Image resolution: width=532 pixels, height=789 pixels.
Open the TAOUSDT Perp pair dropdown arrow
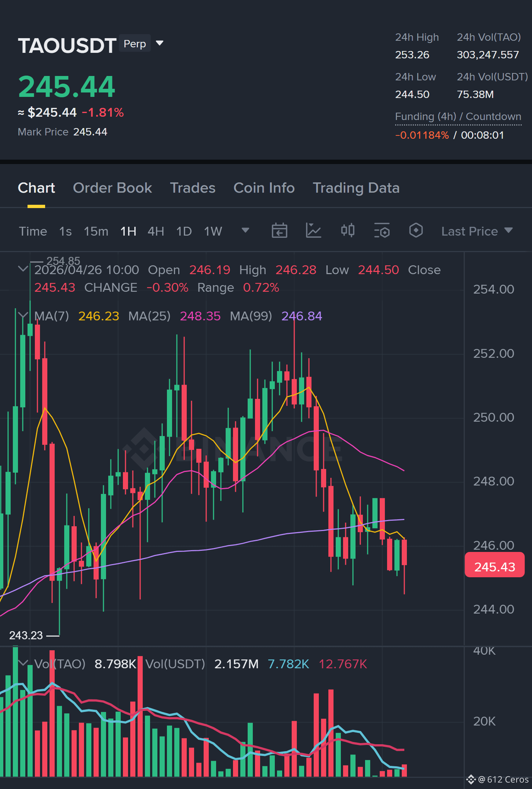[160, 43]
